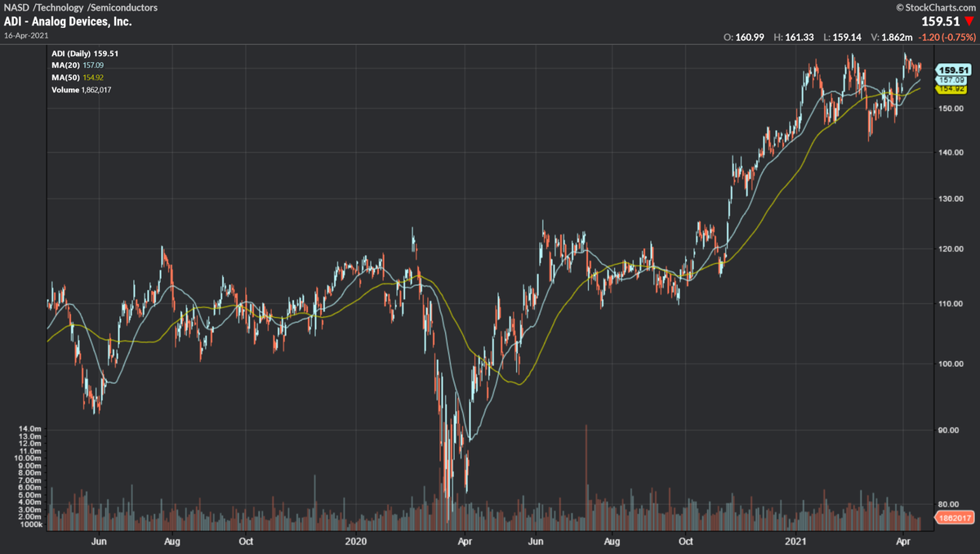980x554 pixels.
Task: Click the 90.00 price axis label
Action: [x=951, y=430]
